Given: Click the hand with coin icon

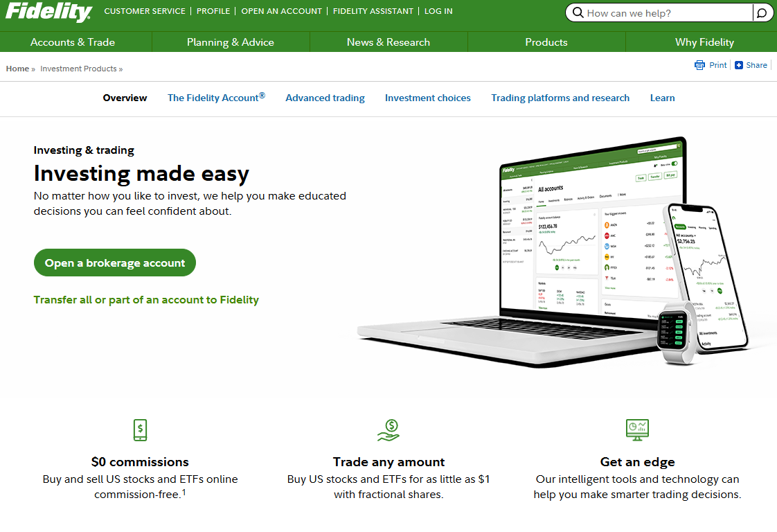Looking at the screenshot, I should pyautogui.click(x=388, y=430).
